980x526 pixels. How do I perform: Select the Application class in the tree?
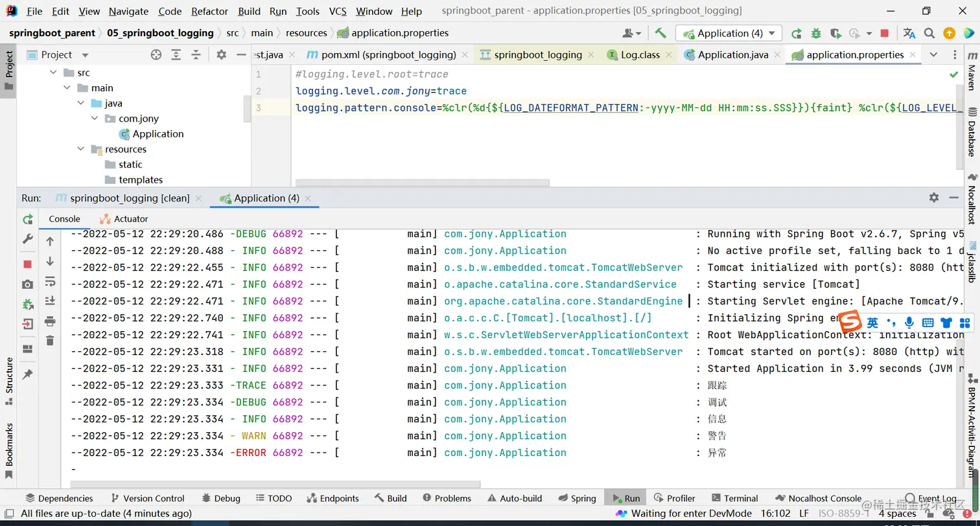coord(151,134)
